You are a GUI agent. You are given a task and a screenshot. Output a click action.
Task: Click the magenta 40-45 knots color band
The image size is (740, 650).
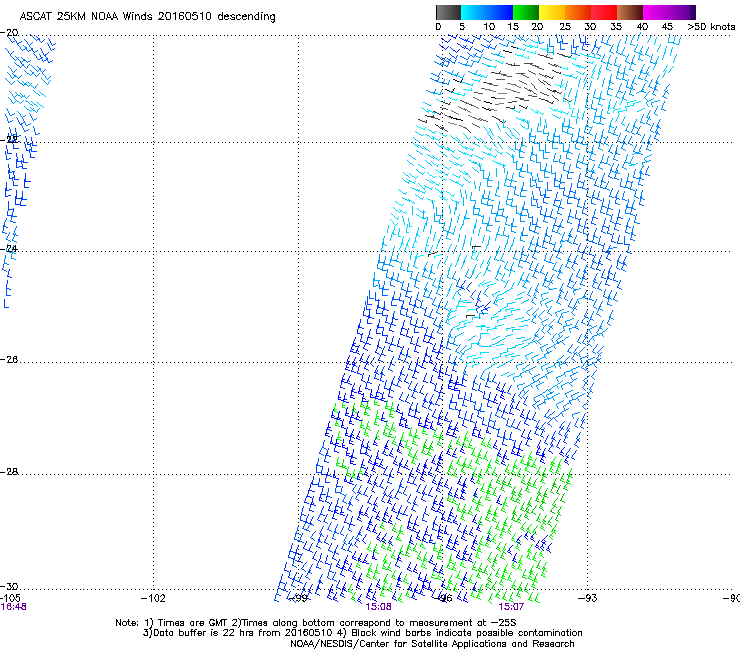click(x=656, y=12)
